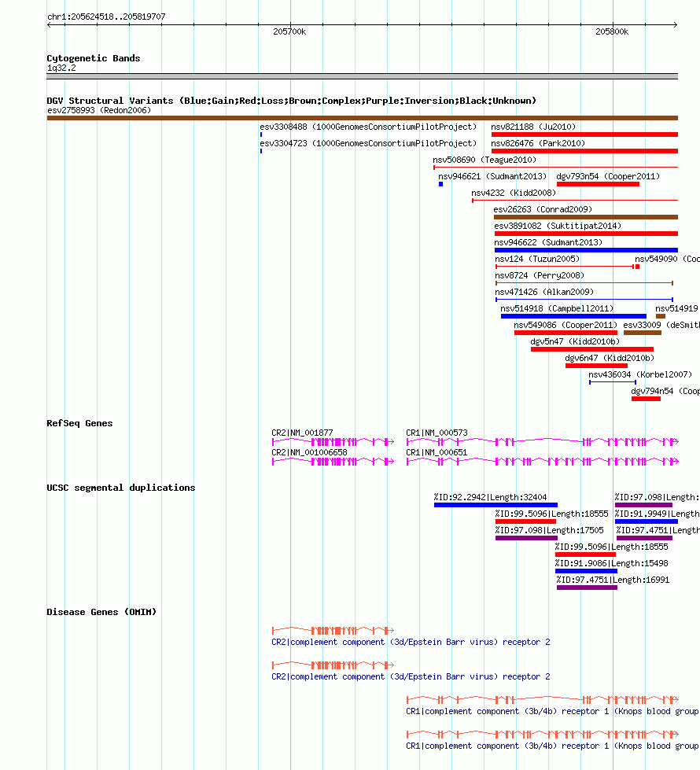Viewport: 700px width, 770px height.
Task: Click the nsv514919 brown bar
Action: 660,316
